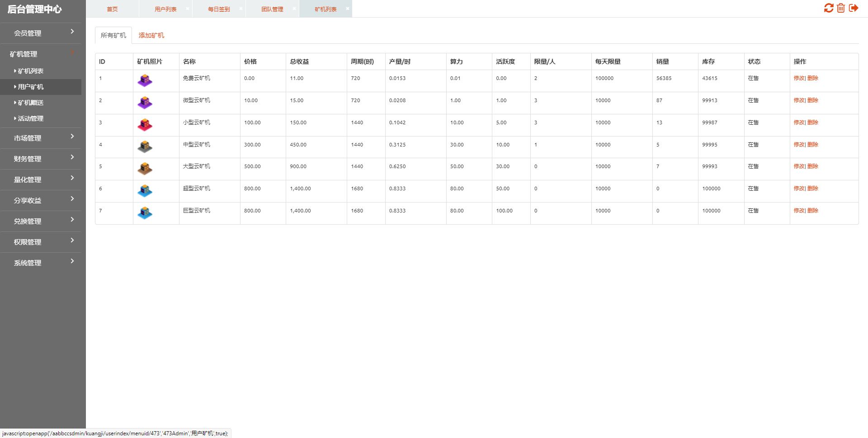Screen dimensions: 868x438
Task: Click the 超型云矿机 blue miner image
Action: tap(145, 191)
